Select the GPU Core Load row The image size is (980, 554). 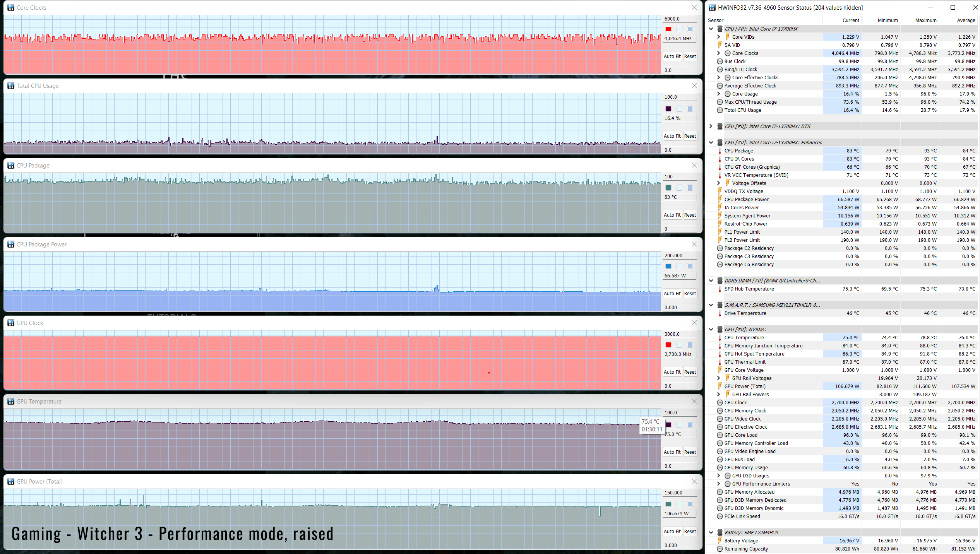click(842, 435)
